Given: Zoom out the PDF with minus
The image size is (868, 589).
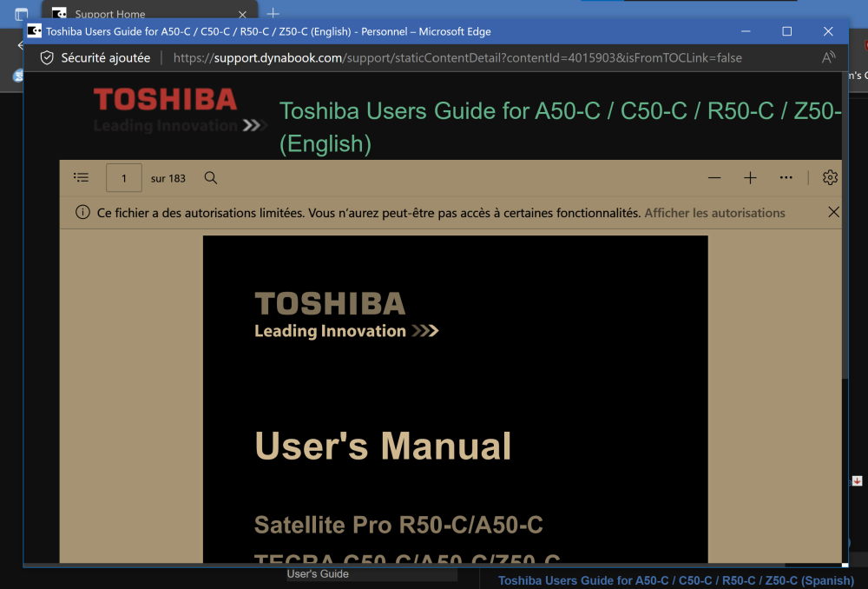Looking at the screenshot, I should coord(714,178).
